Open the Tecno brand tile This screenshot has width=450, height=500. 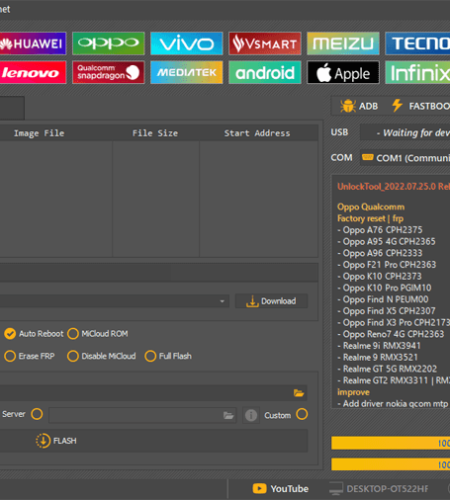tap(418, 43)
